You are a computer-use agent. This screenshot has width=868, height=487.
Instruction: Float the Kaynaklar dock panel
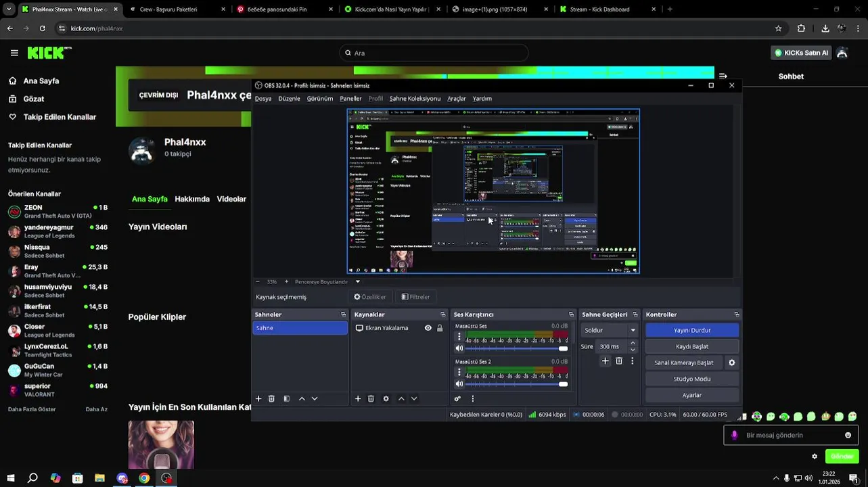[x=443, y=315]
